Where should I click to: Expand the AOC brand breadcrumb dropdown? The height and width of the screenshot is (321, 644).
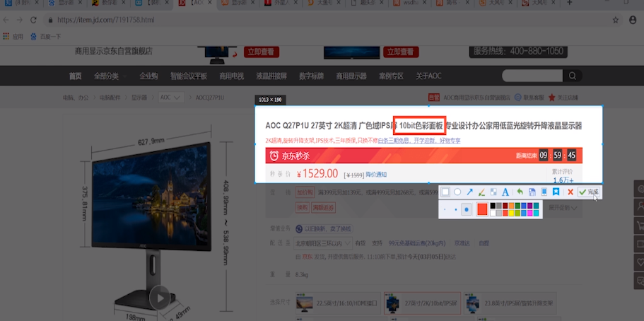(171, 98)
